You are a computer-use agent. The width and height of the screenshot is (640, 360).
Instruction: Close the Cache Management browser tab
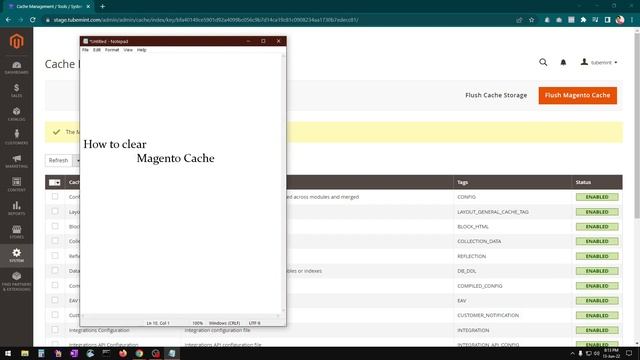[x=88, y=7]
